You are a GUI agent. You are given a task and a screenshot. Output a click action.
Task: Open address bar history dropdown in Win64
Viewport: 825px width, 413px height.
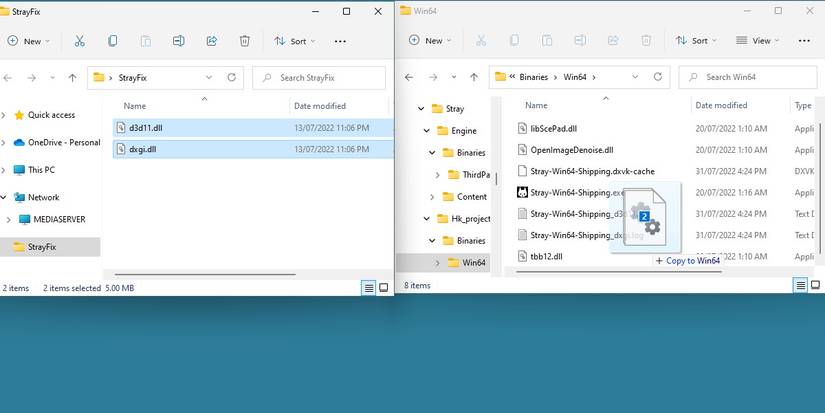pyautogui.click(x=635, y=77)
